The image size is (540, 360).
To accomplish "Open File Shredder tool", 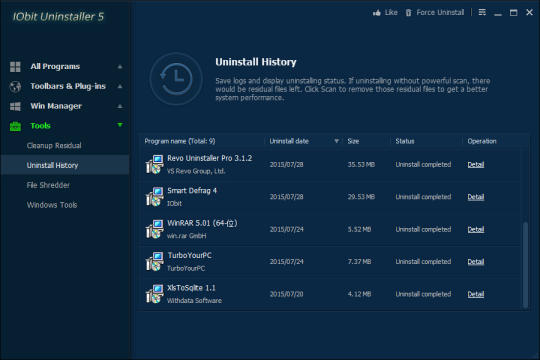I will (48, 185).
